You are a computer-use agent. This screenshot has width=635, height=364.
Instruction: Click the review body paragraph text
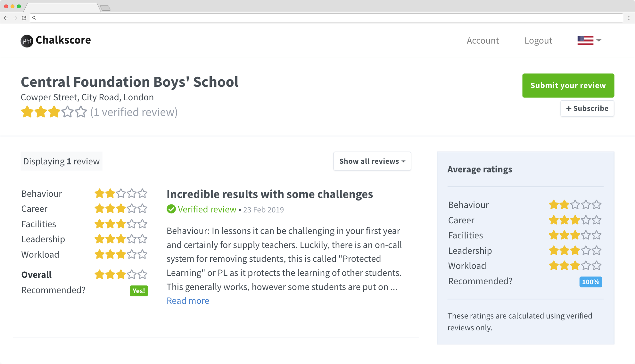[x=284, y=259]
